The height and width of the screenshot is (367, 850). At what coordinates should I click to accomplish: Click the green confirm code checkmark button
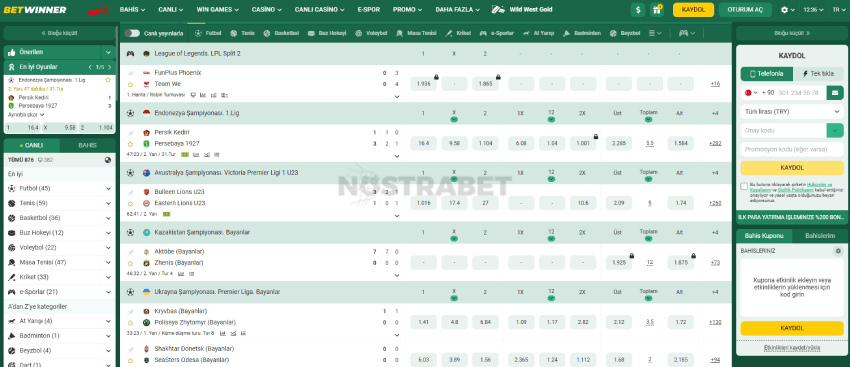click(835, 130)
